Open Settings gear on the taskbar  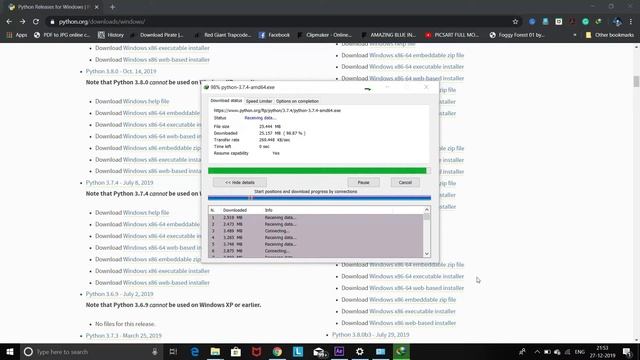tap(360, 351)
